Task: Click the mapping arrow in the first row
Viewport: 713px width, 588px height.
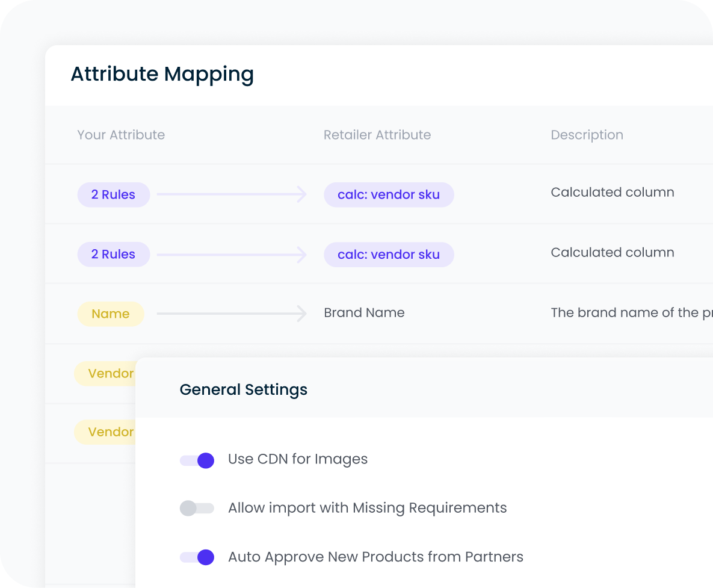Action: point(232,194)
